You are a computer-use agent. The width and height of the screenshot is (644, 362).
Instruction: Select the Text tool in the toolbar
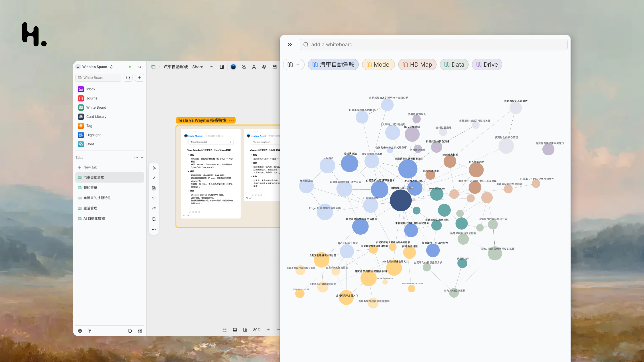[154, 198]
